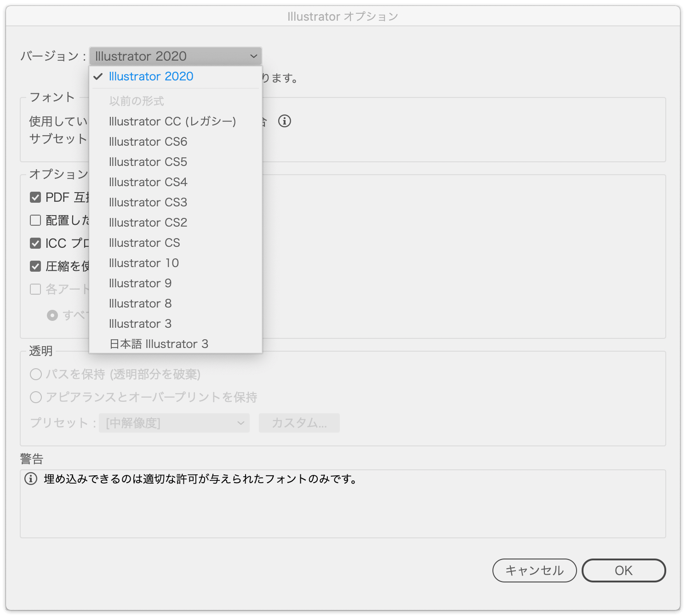The height and width of the screenshot is (616, 686).
Task: Select アピアランスとオーバープリントを保持 radio option
Action: (x=36, y=397)
